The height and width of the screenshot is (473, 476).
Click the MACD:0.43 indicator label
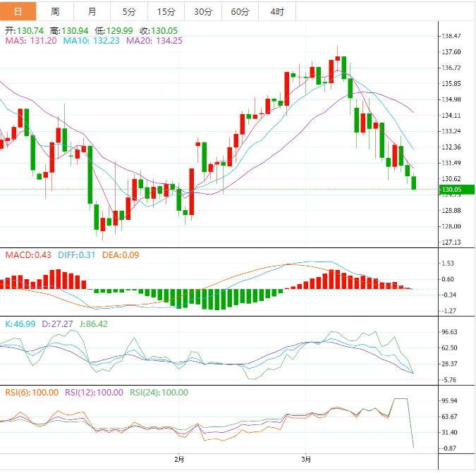[x=28, y=255]
